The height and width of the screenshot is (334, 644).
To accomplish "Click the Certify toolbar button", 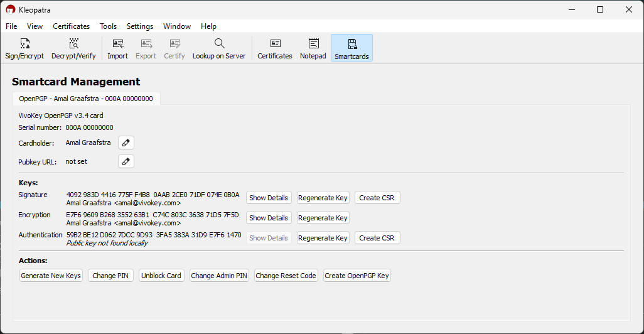I will pyautogui.click(x=174, y=48).
